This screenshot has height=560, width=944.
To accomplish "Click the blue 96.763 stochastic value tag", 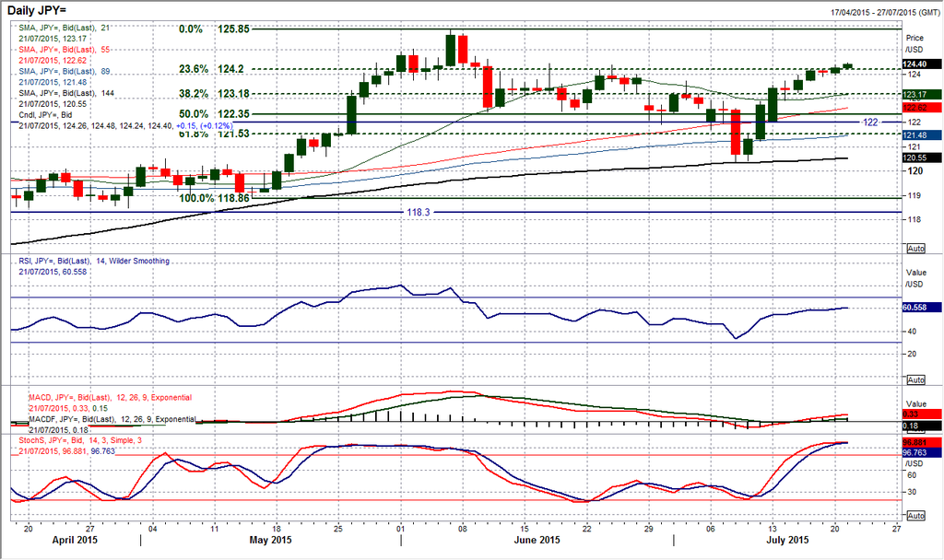I will coord(922,452).
